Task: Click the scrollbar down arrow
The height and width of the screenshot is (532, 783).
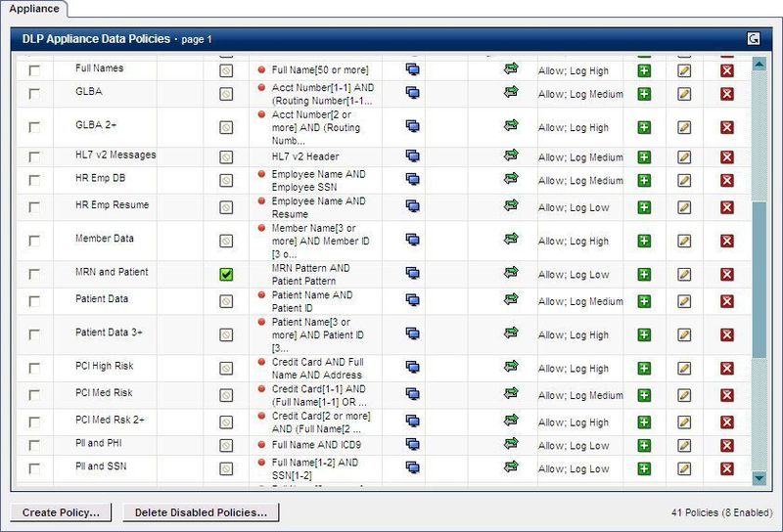Action: point(760,478)
